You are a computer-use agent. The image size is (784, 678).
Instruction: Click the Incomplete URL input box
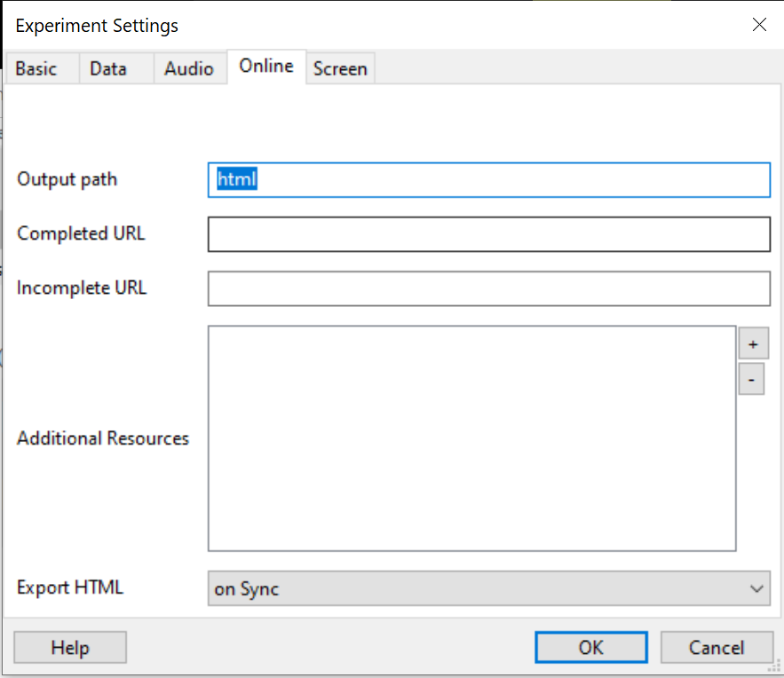(x=488, y=288)
